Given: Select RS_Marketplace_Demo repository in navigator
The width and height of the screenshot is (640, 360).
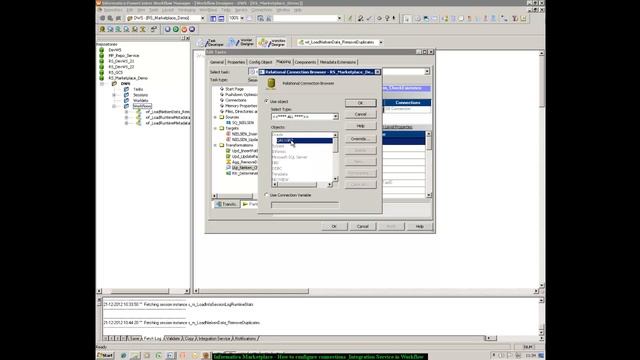Looking at the screenshot, I should tap(128, 78).
